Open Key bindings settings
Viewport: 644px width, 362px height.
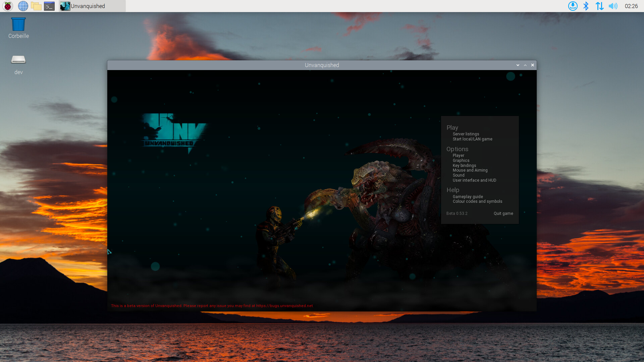[464, 166]
